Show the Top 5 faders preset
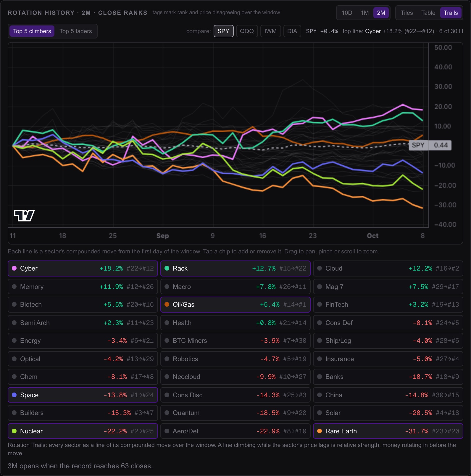The height and width of the screenshot is (476, 471). click(76, 31)
